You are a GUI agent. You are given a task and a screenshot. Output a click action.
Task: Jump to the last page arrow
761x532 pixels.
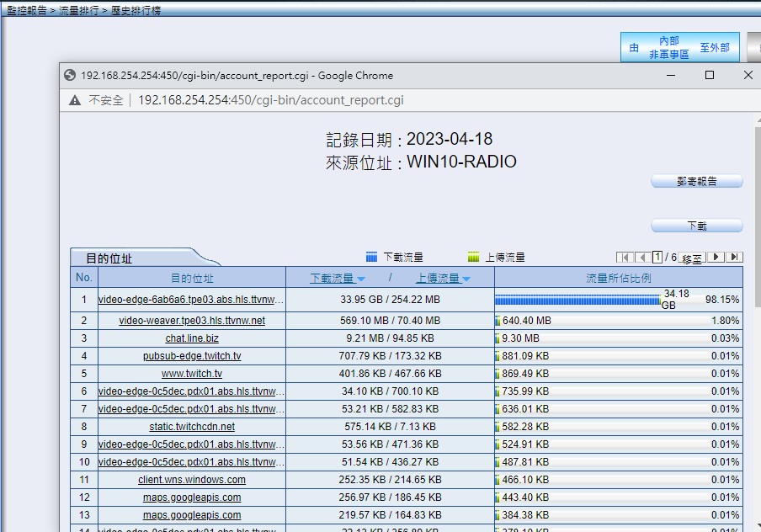[735, 258]
